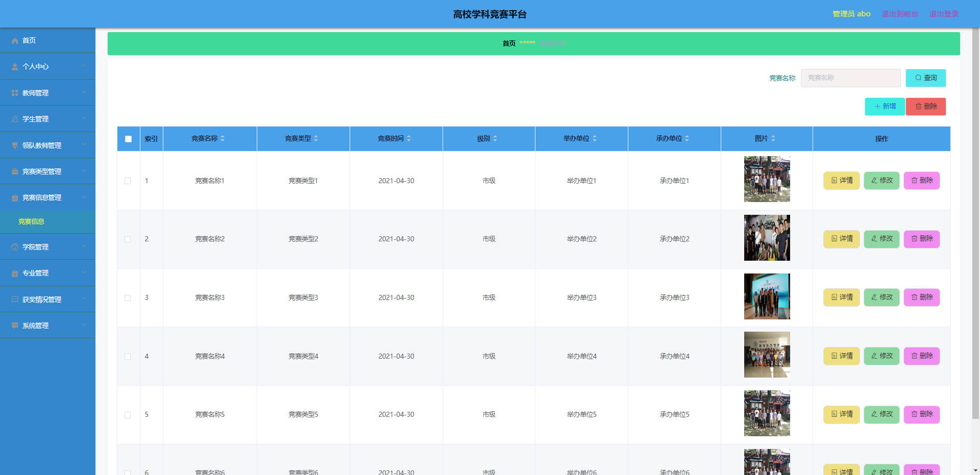Click the red 删除 batch delete button
The image size is (980, 475).
(x=926, y=107)
